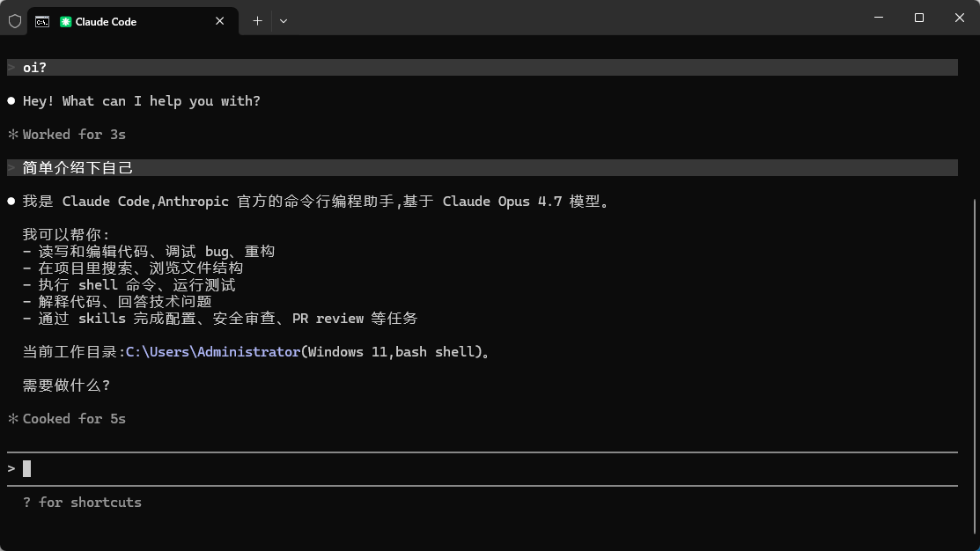The image size is (980, 551).
Task: Close the terminal window
Action: [x=960, y=18]
